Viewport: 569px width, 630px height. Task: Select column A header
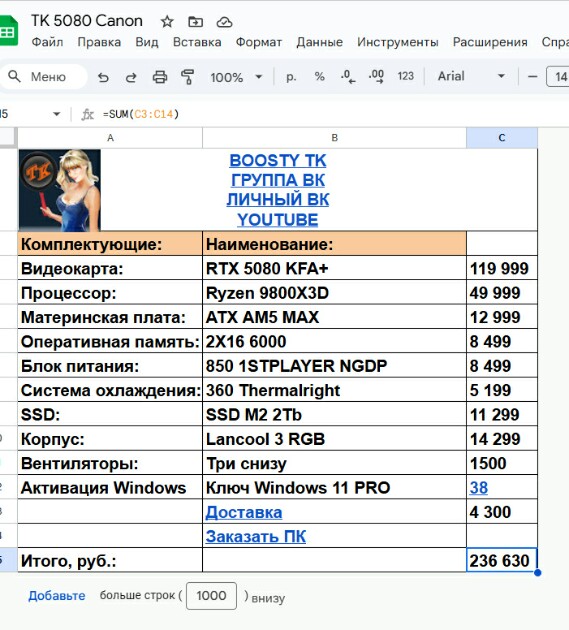[x=110, y=138]
